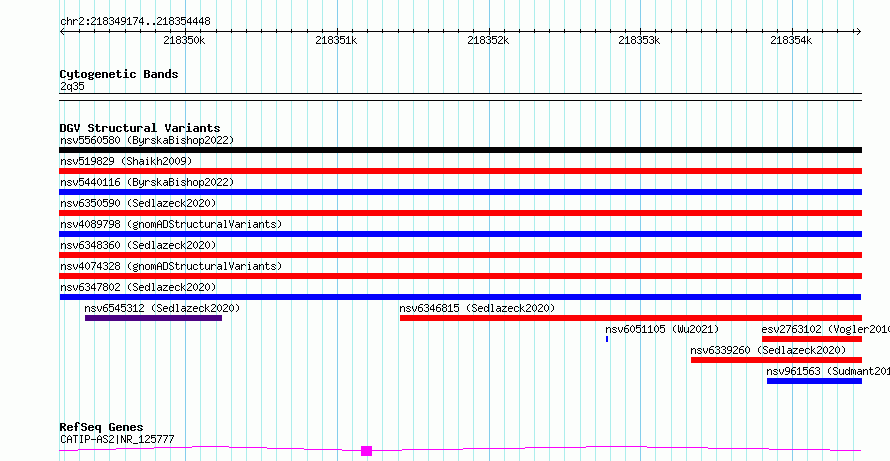Open the nsv6347802 (Sedlazeck2020) label
890x461 pixels.
click(x=138, y=287)
